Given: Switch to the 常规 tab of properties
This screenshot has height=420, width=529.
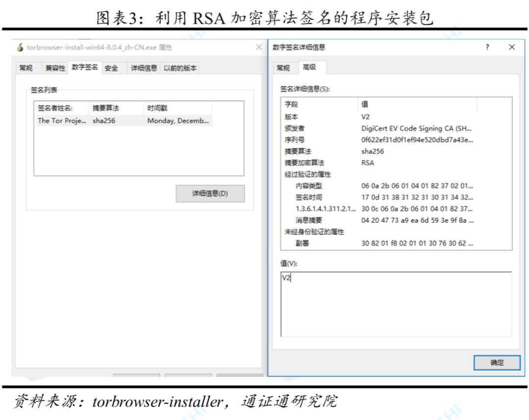Looking at the screenshot, I should (27, 68).
